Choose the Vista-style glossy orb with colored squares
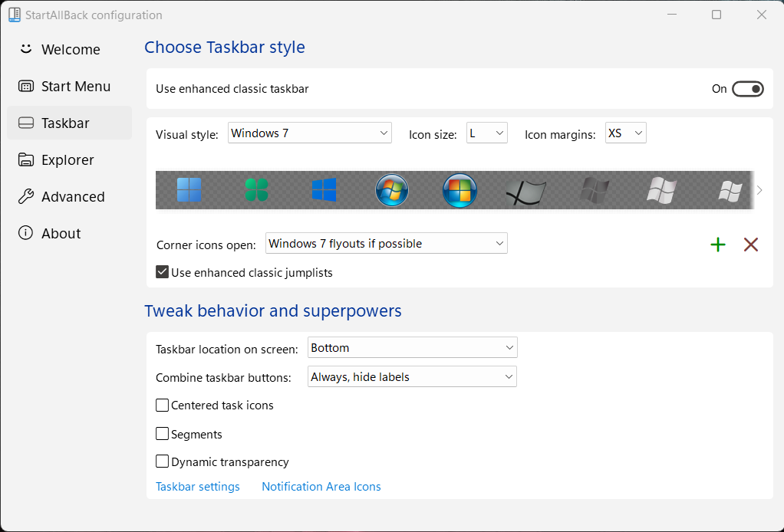Image resolution: width=784 pixels, height=532 pixels. [x=460, y=190]
